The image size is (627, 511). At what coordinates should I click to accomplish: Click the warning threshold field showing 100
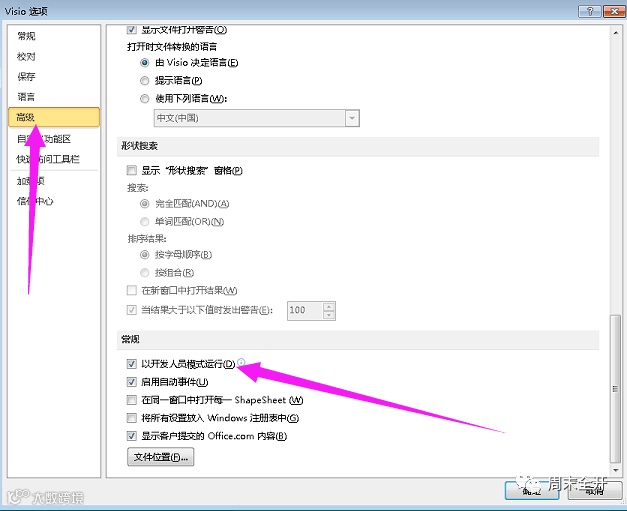point(305,311)
